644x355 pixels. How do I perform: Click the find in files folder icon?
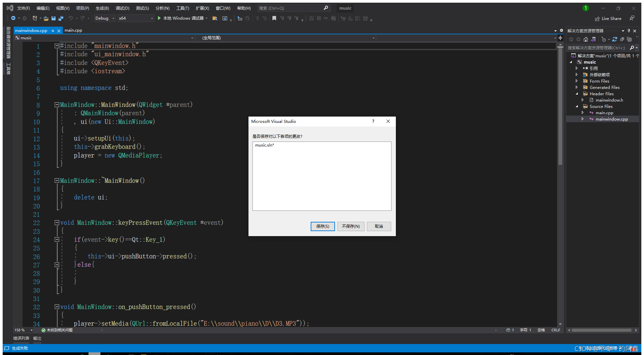click(215, 18)
